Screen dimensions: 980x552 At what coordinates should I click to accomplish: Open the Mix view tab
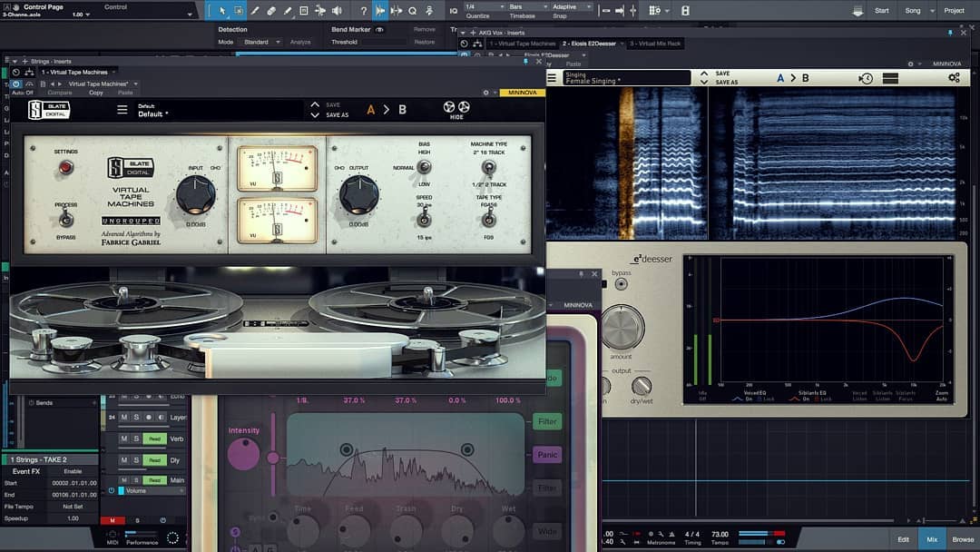click(x=931, y=539)
